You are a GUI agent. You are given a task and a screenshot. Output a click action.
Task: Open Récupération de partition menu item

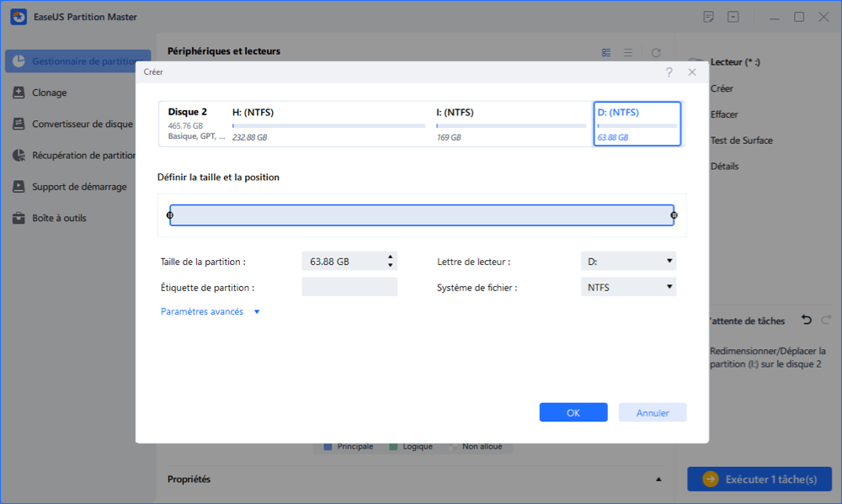tap(83, 155)
